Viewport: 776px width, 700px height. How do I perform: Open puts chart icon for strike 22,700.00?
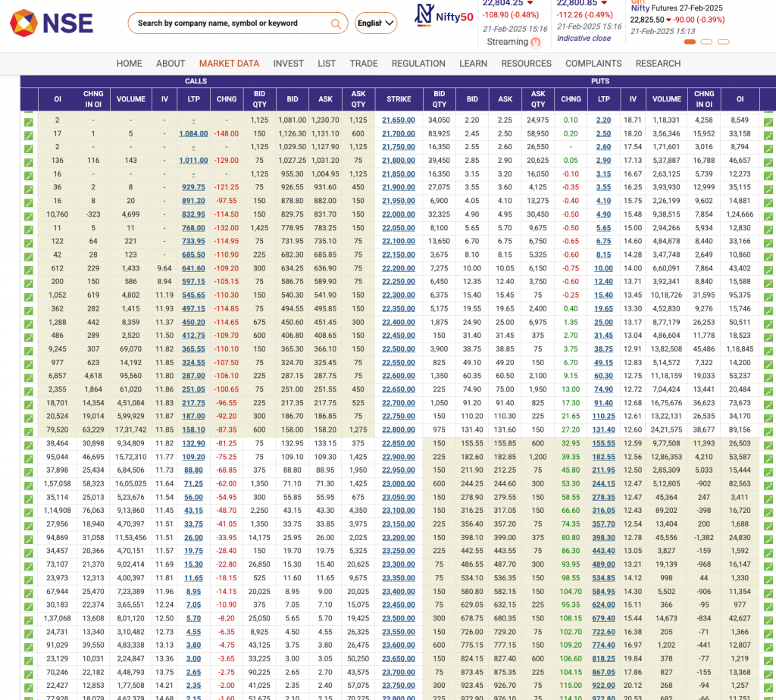click(x=768, y=405)
